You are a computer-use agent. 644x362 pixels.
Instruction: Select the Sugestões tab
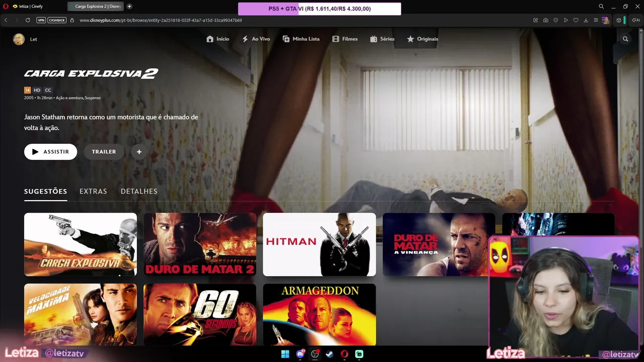coord(45,192)
